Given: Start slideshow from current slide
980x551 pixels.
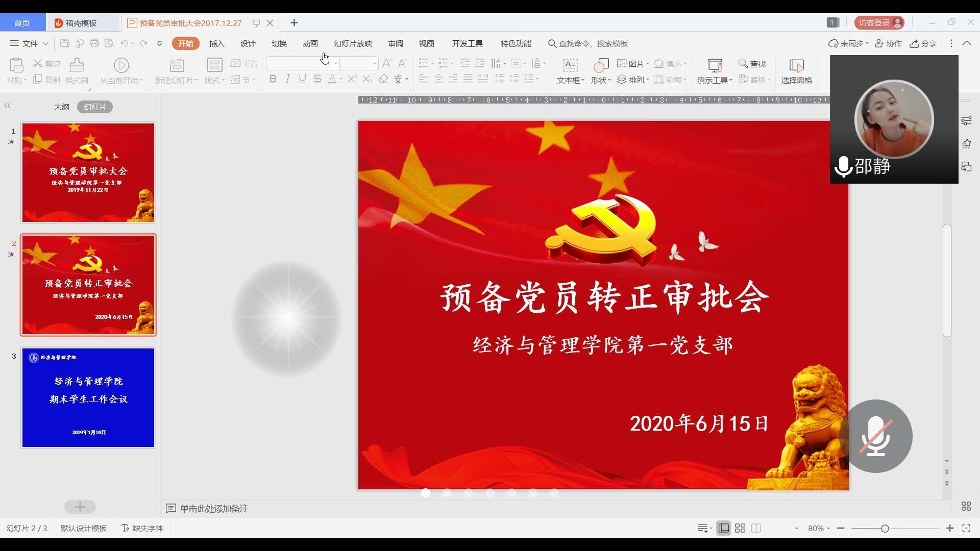Looking at the screenshot, I should click(x=121, y=65).
